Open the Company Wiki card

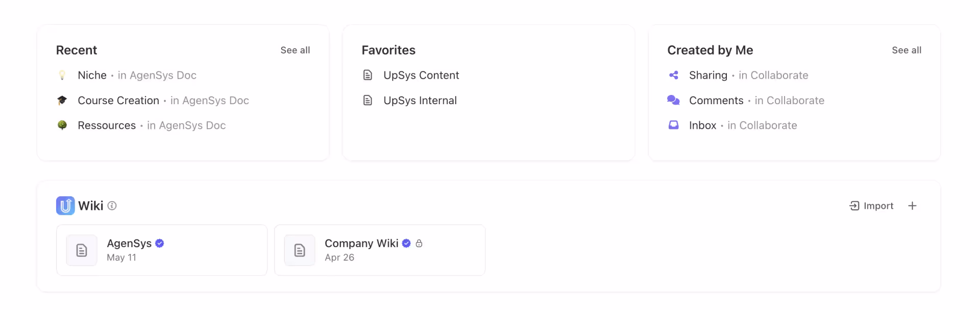click(x=380, y=250)
